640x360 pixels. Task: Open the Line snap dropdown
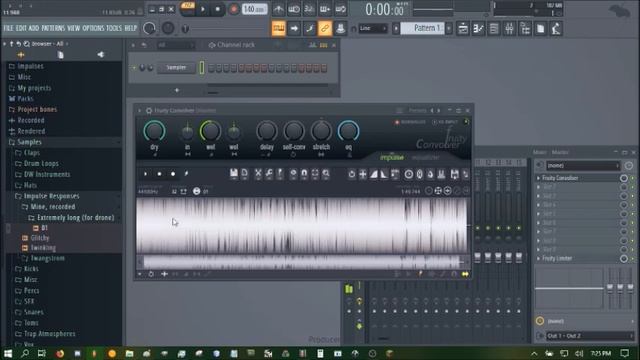point(373,28)
